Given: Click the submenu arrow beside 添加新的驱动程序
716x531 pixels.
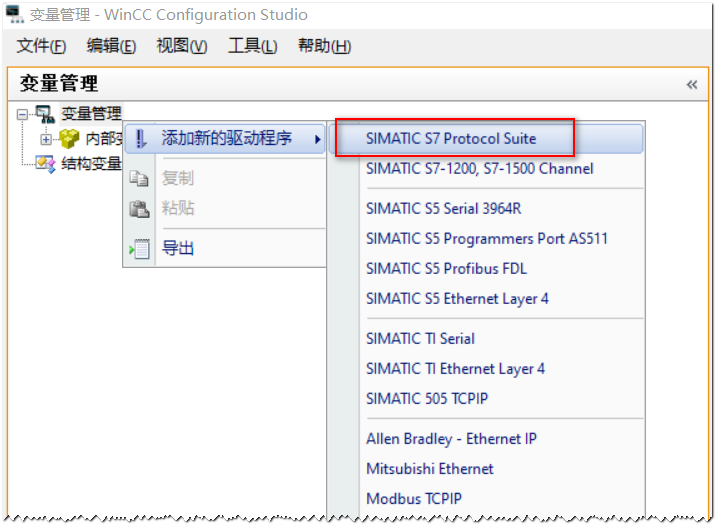Looking at the screenshot, I should [317, 139].
